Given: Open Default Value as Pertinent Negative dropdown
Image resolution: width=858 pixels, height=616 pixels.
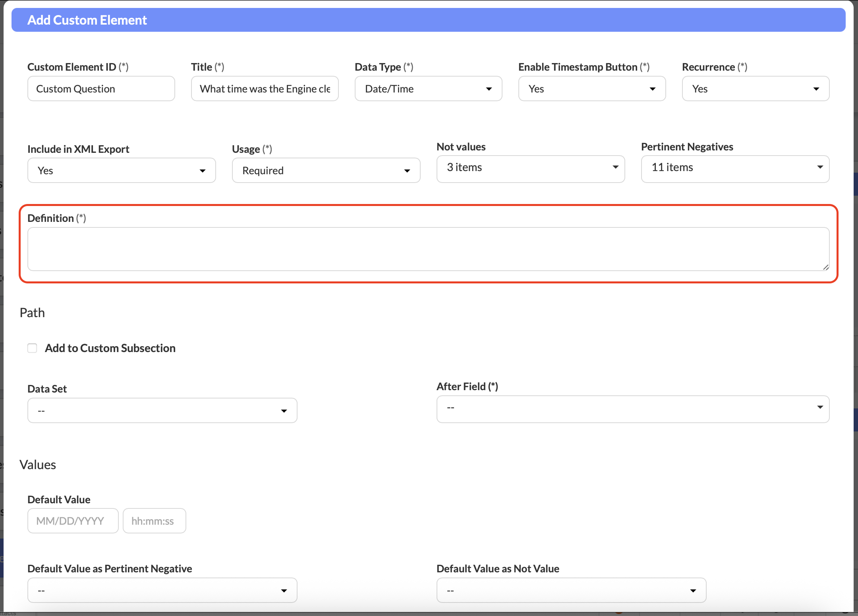Looking at the screenshot, I should pos(162,590).
